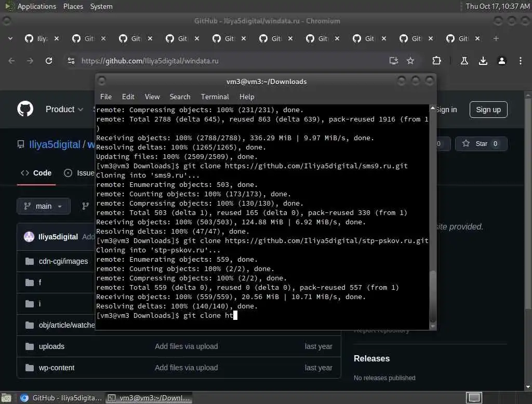Click terminal scroll-up arrow
This screenshot has width=532, height=404.
click(x=433, y=108)
